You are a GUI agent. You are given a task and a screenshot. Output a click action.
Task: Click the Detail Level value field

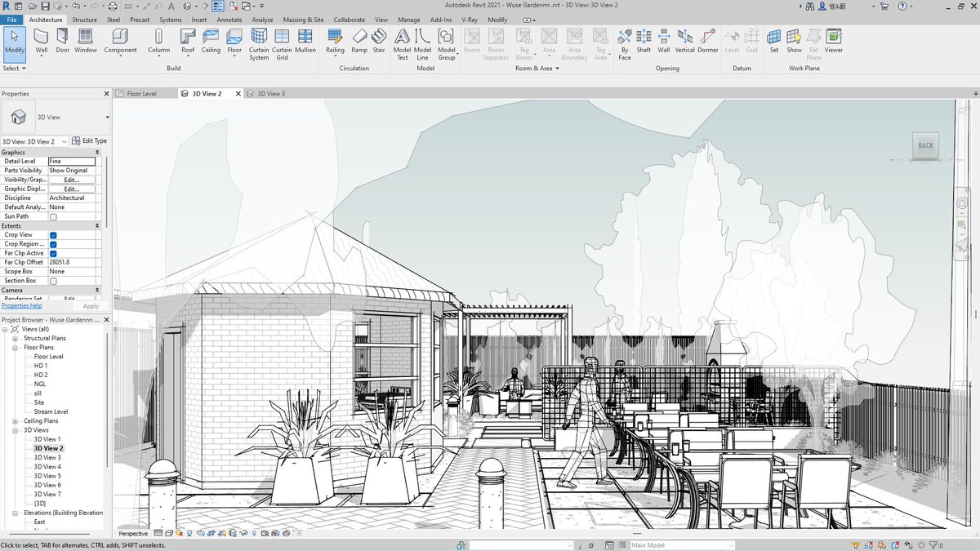[72, 162]
